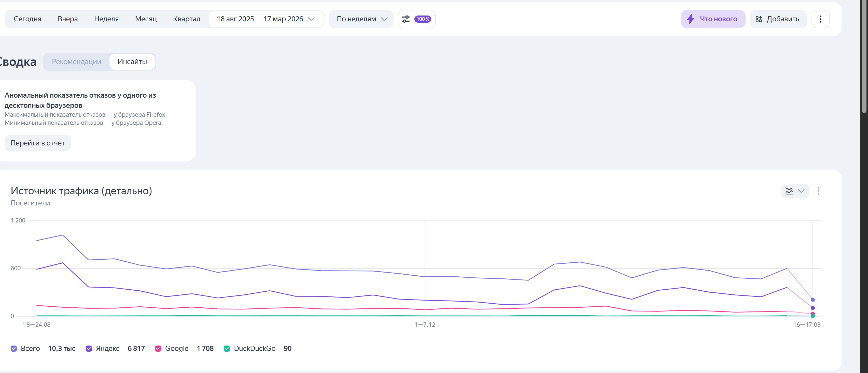Viewport: 868px width, 373px height.
Task: Click the Перейти в отчет button
Action: point(38,143)
